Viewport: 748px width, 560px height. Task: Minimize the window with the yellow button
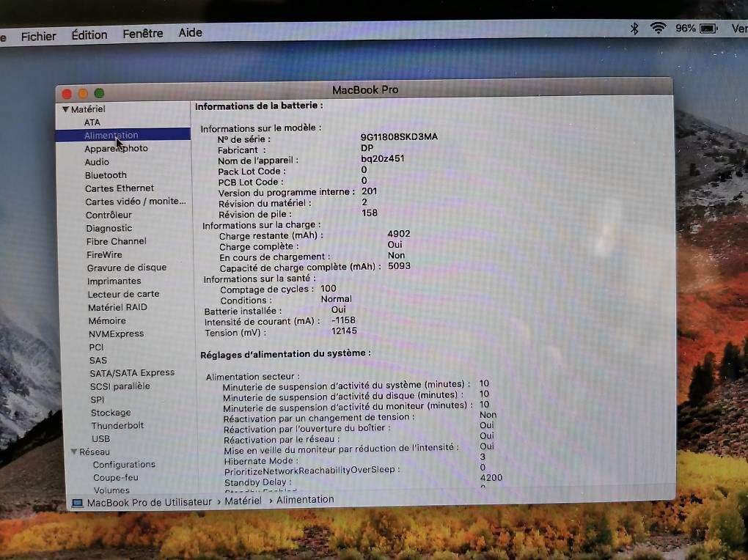(x=83, y=94)
